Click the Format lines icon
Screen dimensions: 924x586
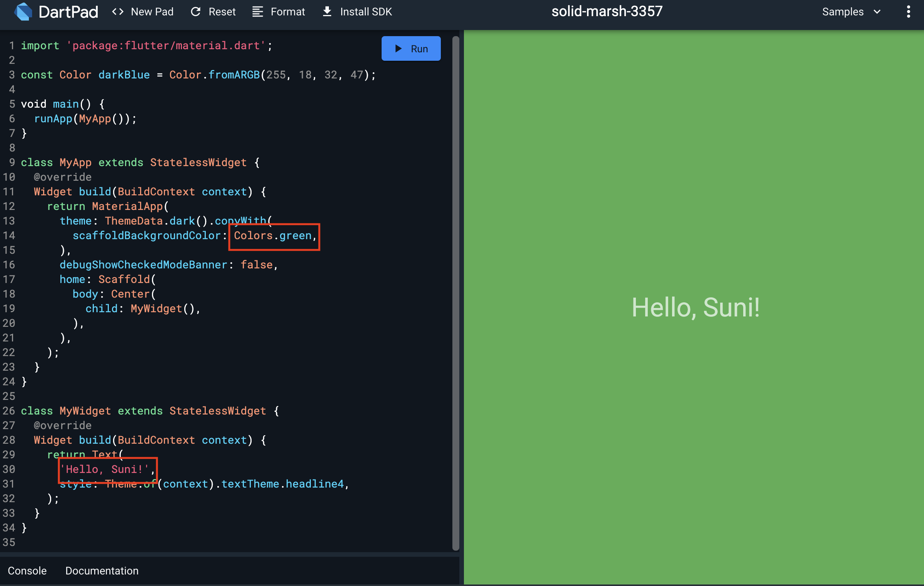pyautogui.click(x=257, y=12)
